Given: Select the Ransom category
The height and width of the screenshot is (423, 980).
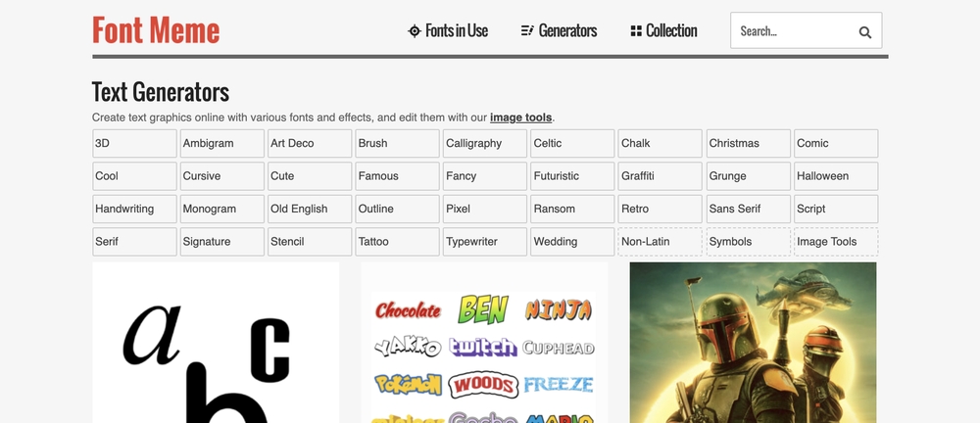Looking at the screenshot, I should pos(572,209).
